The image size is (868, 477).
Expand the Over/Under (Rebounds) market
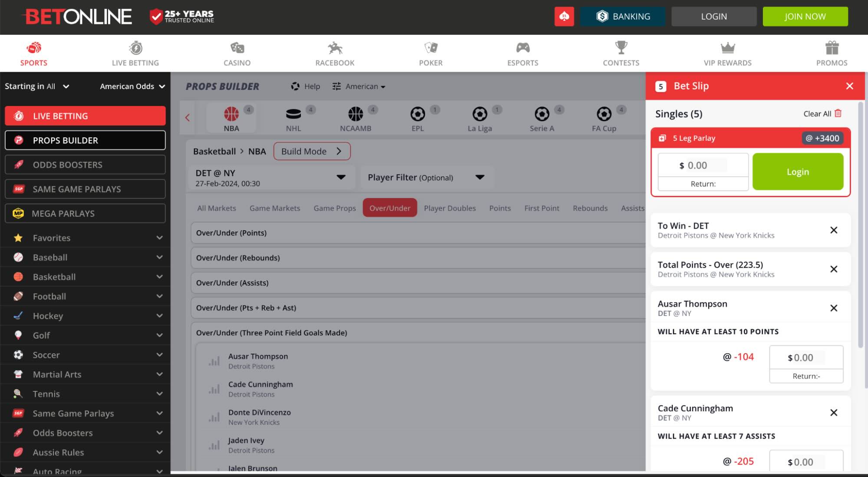click(x=418, y=258)
